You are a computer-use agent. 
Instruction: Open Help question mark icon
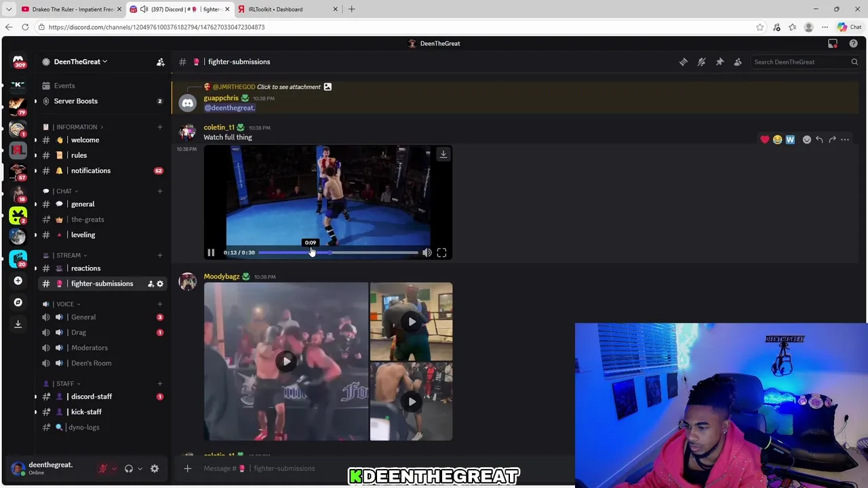point(853,43)
